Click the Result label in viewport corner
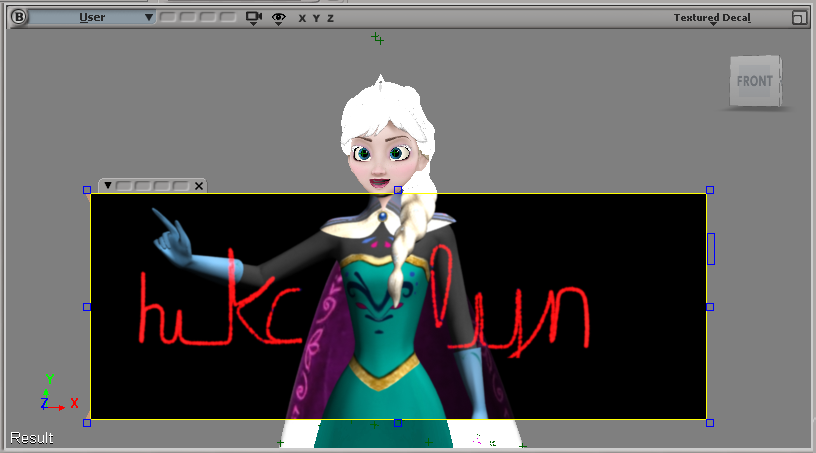Image resolution: width=816 pixels, height=453 pixels. point(32,438)
